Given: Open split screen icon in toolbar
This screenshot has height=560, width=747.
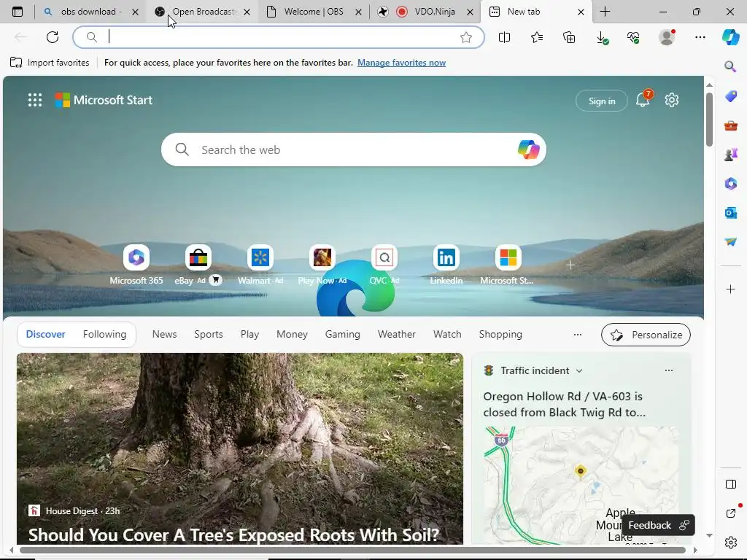Looking at the screenshot, I should [504, 37].
